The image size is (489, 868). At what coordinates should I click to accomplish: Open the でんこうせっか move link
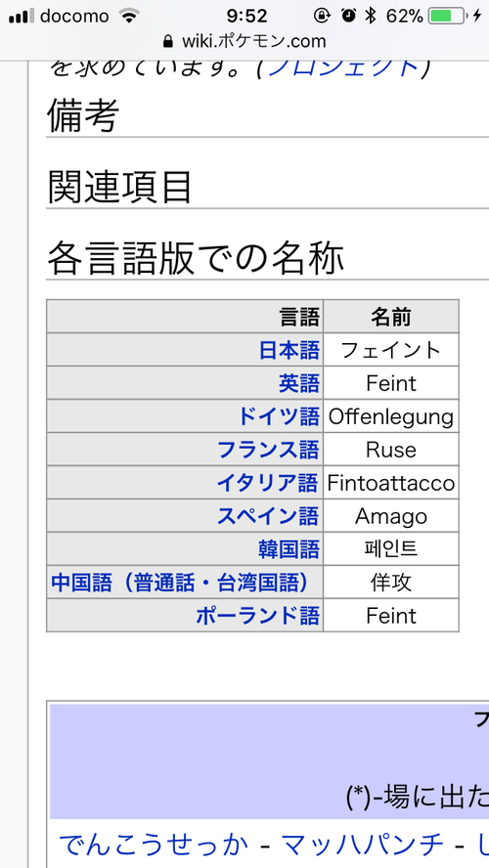(x=153, y=846)
